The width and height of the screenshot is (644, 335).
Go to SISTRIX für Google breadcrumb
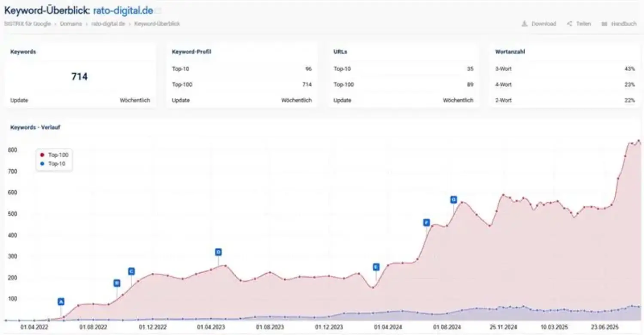27,24
